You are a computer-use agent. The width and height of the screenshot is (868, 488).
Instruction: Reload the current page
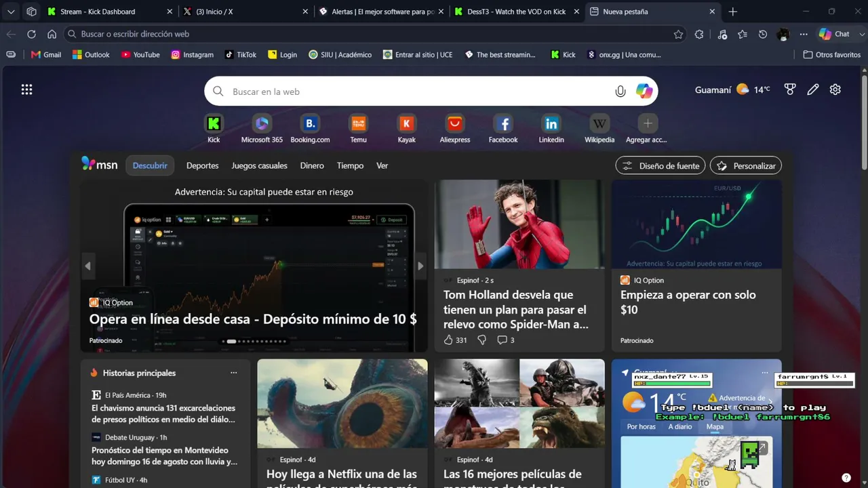(x=31, y=34)
